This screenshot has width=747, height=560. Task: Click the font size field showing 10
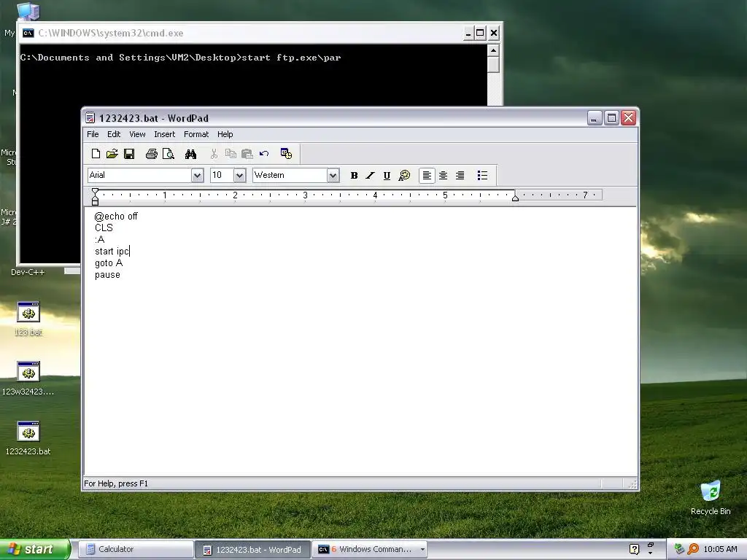(222, 175)
